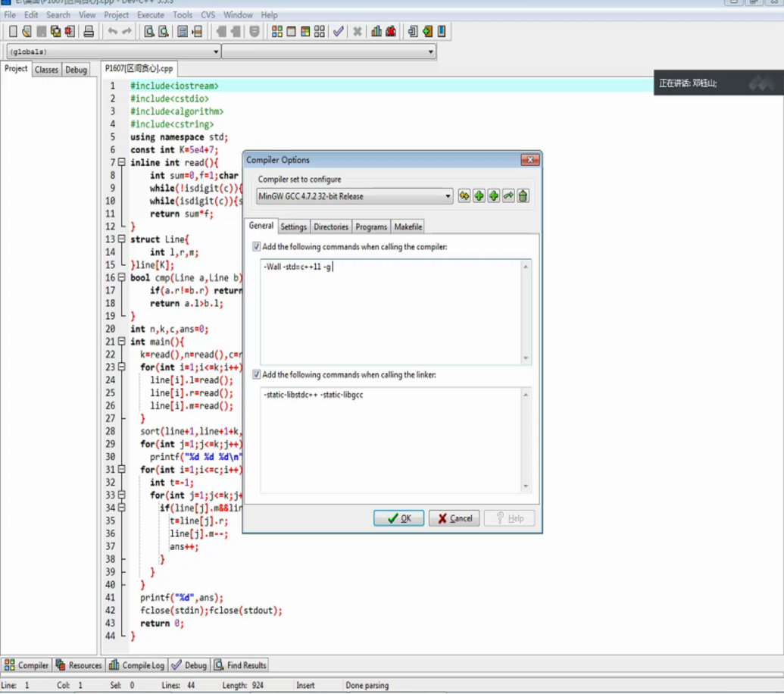Click the delete compiler set trash icon
The image size is (784, 694).
(x=523, y=196)
